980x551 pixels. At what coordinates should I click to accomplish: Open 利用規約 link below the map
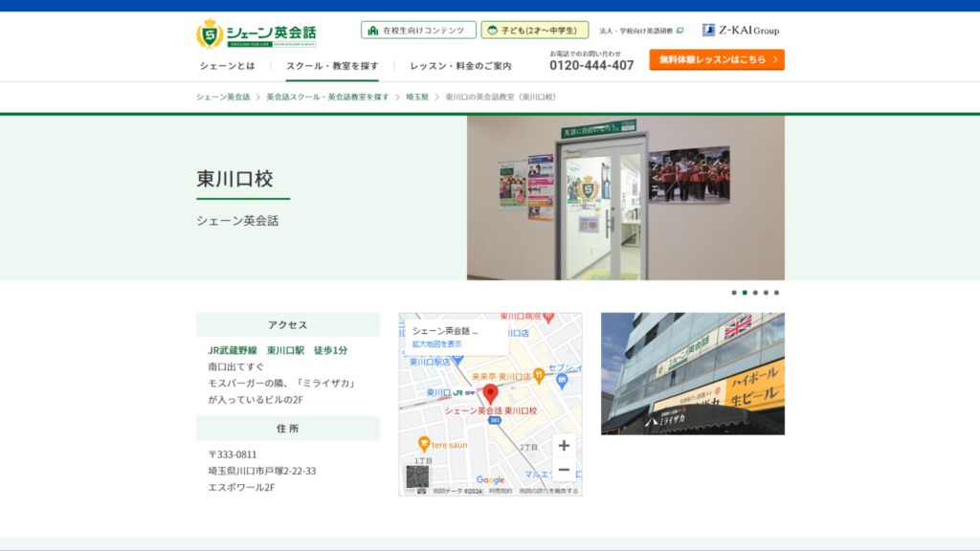501,491
